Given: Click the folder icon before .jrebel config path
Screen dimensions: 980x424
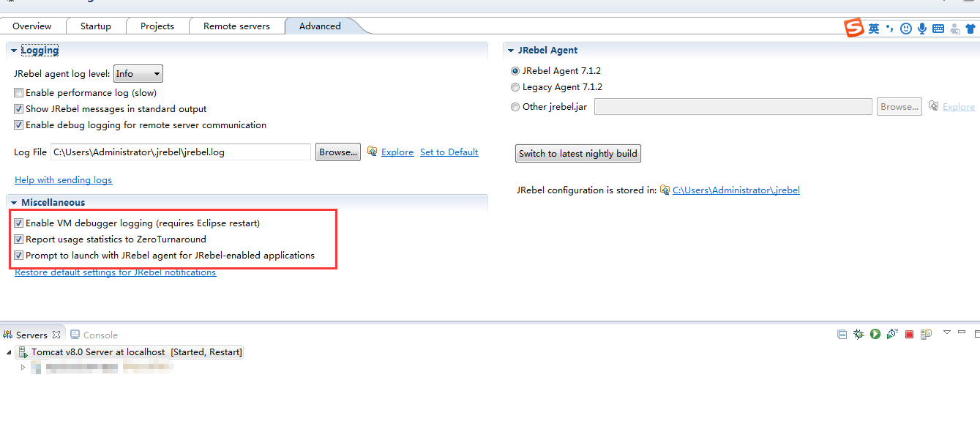Looking at the screenshot, I should click(665, 190).
